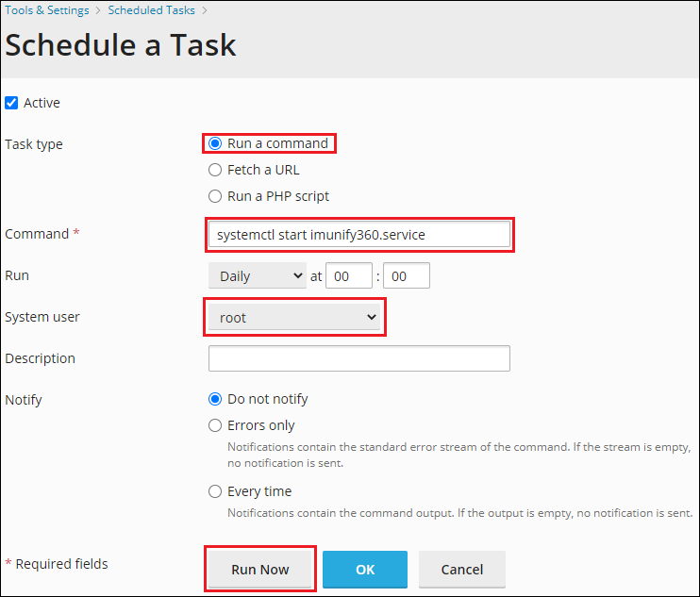
Task: Choose Every time notification option
Action: point(215,491)
